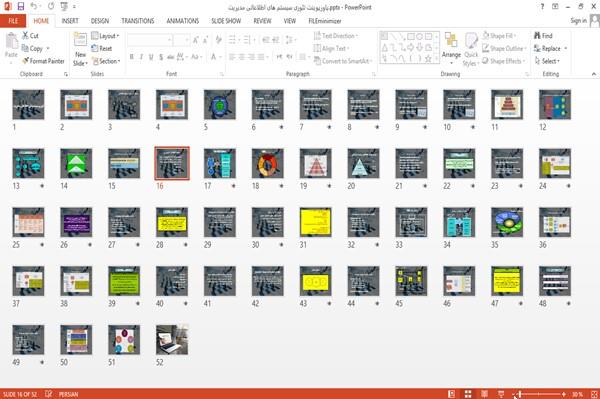The height and width of the screenshot is (399, 600).
Task: Switch to the INSERT tab
Action: click(x=70, y=21)
